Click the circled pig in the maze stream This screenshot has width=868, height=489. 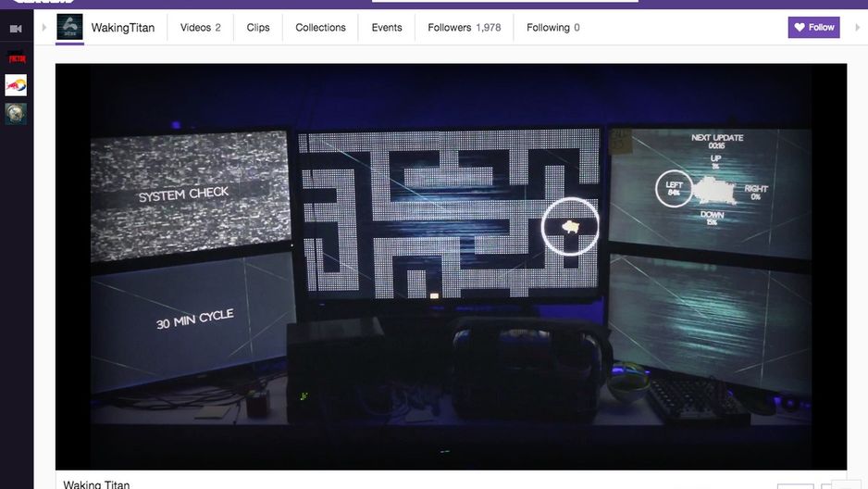pos(570,227)
